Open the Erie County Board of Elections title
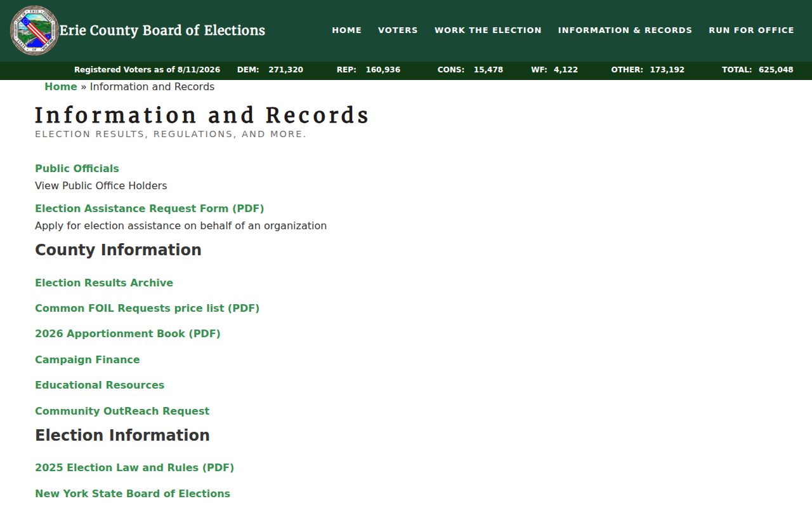The image size is (812, 508). pyautogui.click(x=162, y=30)
